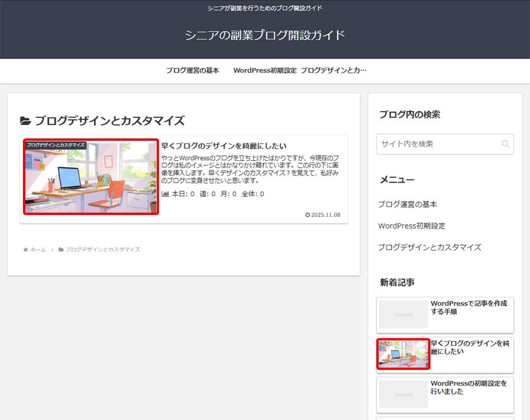The width and height of the screenshot is (530, 420).
Task: Click the ホーム breadcrumb link
Action: pyautogui.click(x=37, y=249)
